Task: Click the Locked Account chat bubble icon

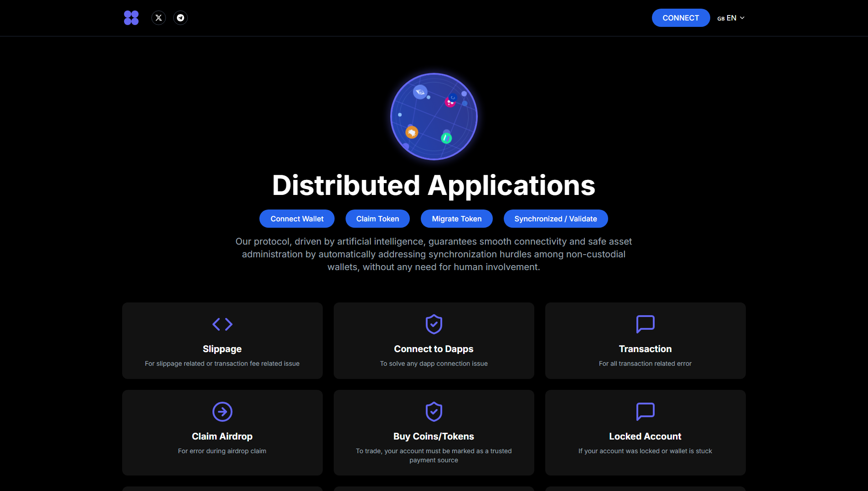Action: tap(646, 412)
